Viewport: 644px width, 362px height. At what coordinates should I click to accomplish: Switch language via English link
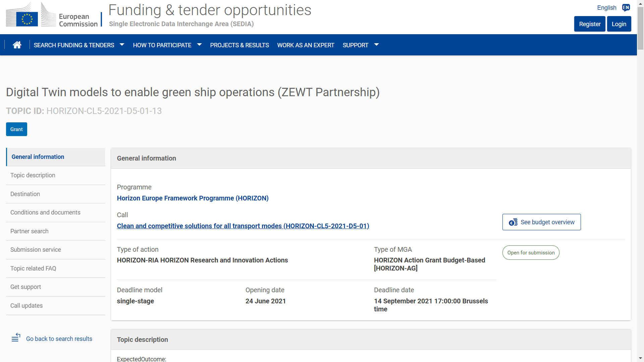pos(607,8)
